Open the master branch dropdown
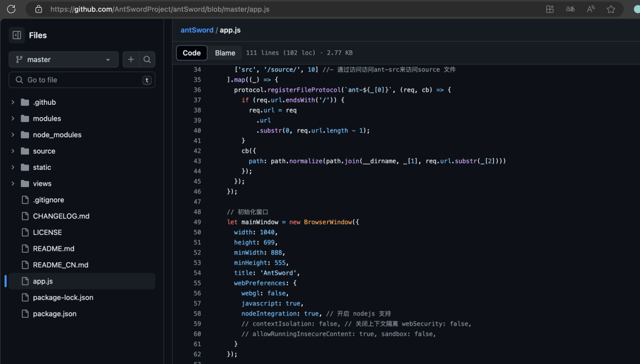 [x=63, y=60]
